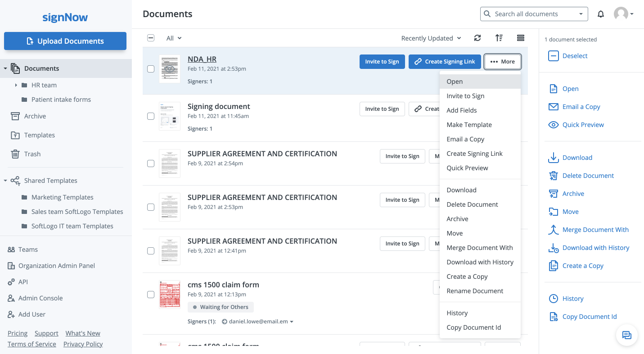644x354 pixels.
Task: Open the cms 1500 claim form thumbnail
Action: point(170,295)
